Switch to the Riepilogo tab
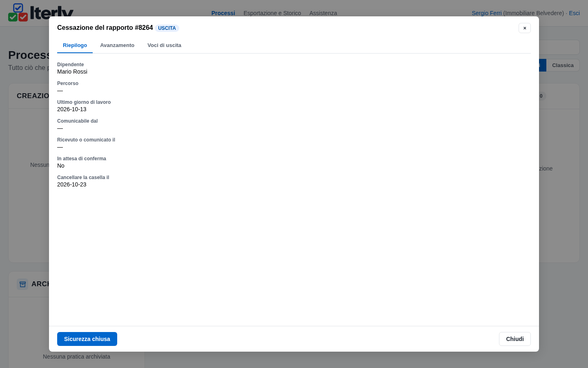This screenshot has width=588, height=368. click(75, 45)
